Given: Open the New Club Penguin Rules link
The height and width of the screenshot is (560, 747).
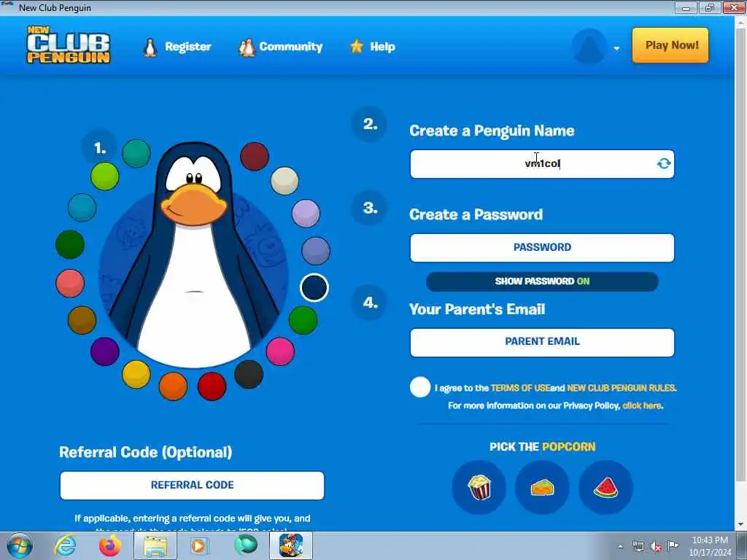Looking at the screenshot, I should tap(621, 388).
